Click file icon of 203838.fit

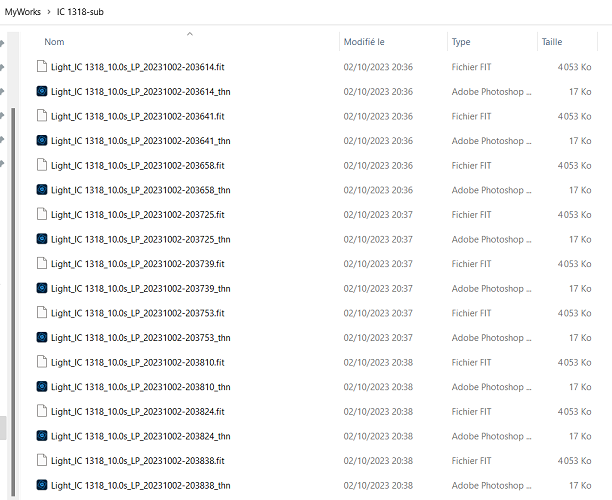(42, 460)
